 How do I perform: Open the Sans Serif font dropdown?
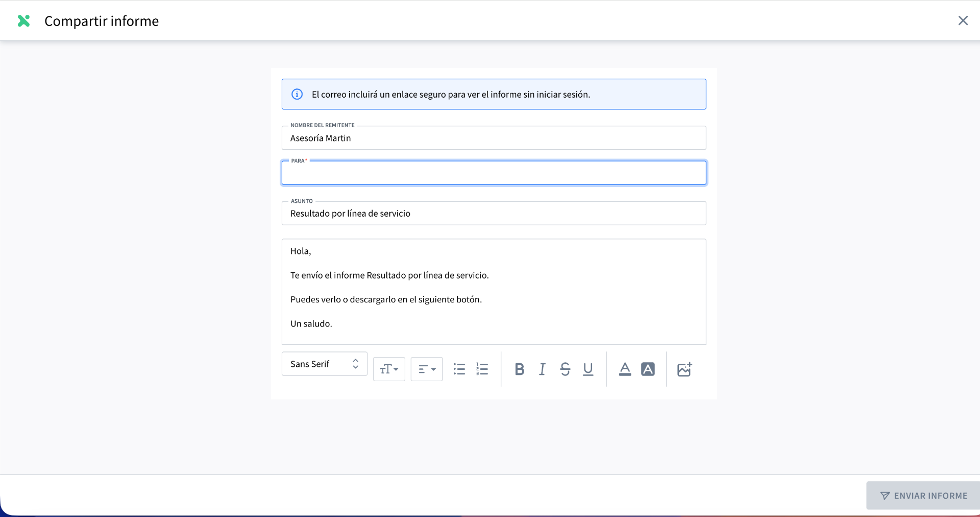tap(325, 364)
